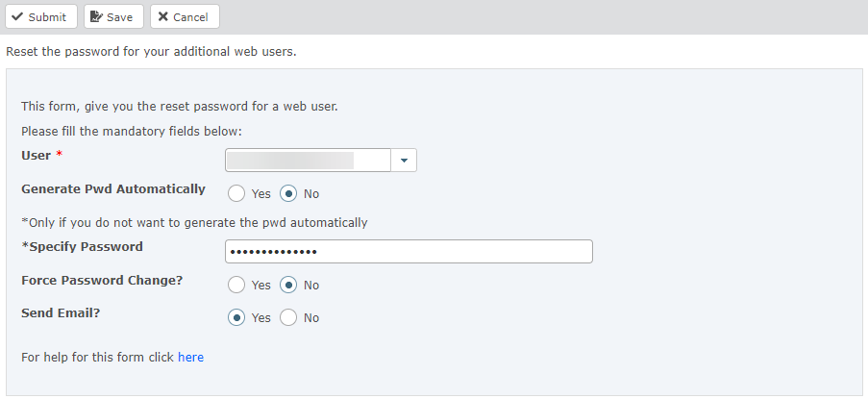Viewport: 868px width, 399px height.
Task: Open the form help 'here' link
Action: pyautogui.click(x=190, y=358)
